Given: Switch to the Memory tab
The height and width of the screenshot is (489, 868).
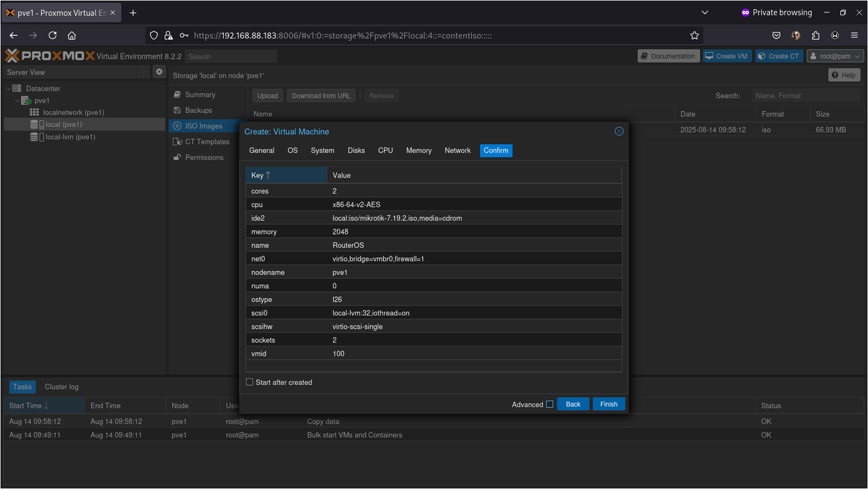Looking at the screenshot, I should [419, 150].
